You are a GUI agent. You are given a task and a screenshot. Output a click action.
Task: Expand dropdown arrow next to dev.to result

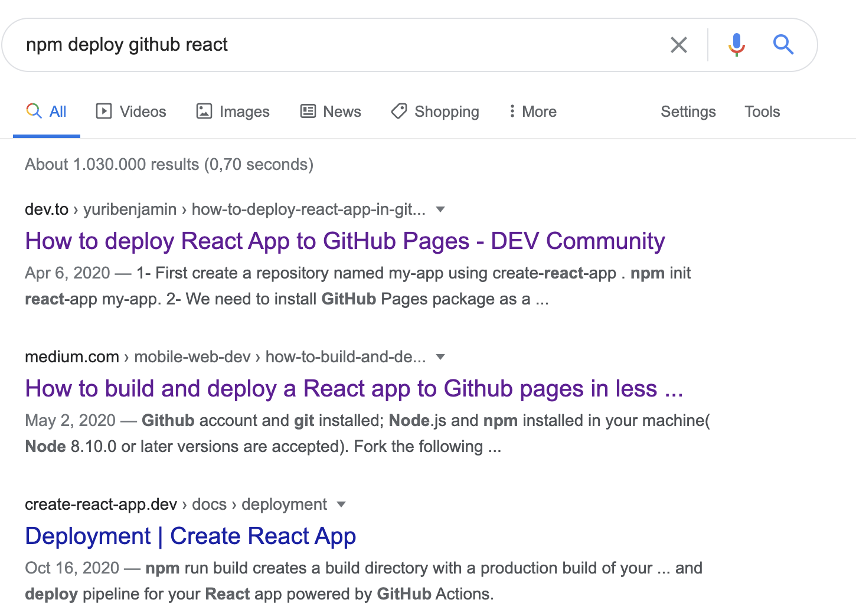440,209
